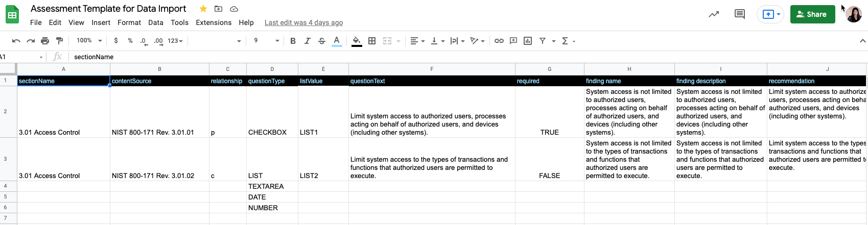Open the Data menu

(156, 22)
